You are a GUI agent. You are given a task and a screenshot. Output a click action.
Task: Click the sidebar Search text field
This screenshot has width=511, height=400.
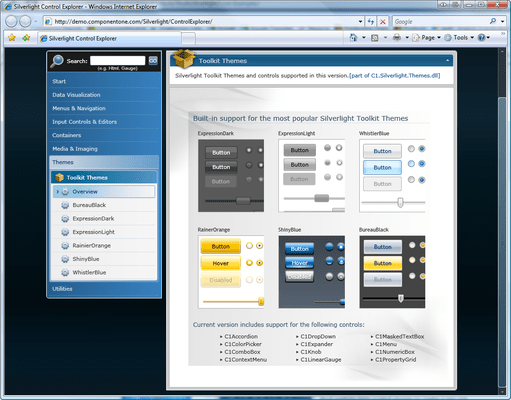pyautogui.click(x=118, y=60)
